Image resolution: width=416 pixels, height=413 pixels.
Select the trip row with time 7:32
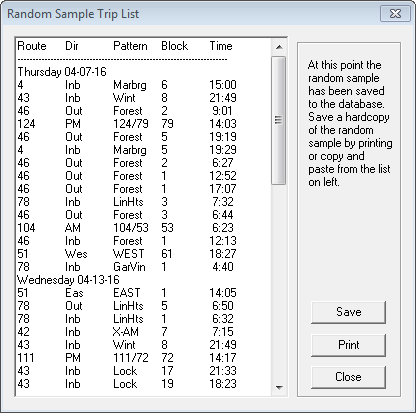127,202
